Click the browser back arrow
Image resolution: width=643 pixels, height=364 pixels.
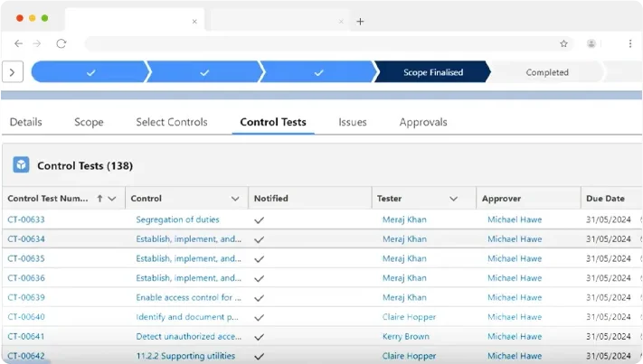(x=18, y=43)
